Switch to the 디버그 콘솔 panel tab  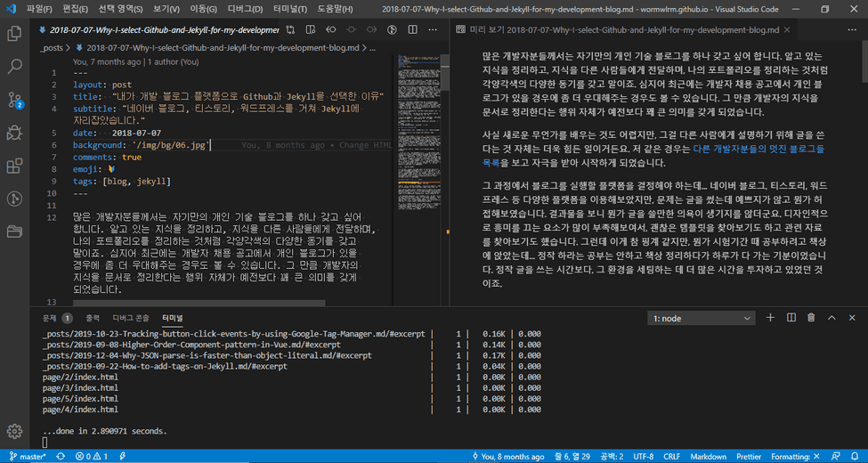tap(131, 317)
